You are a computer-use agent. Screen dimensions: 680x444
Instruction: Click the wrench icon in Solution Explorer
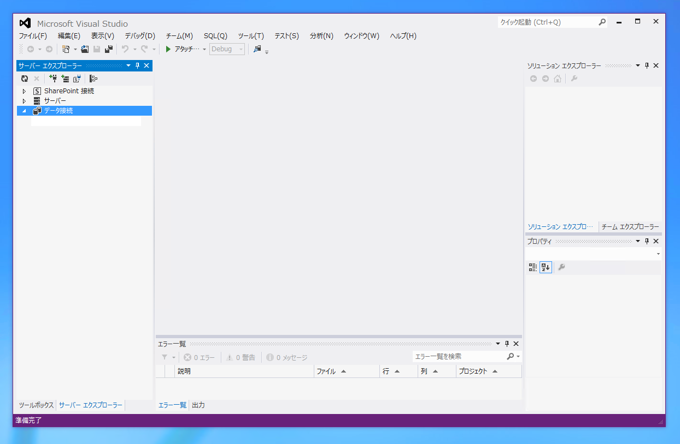coord(574,78)
